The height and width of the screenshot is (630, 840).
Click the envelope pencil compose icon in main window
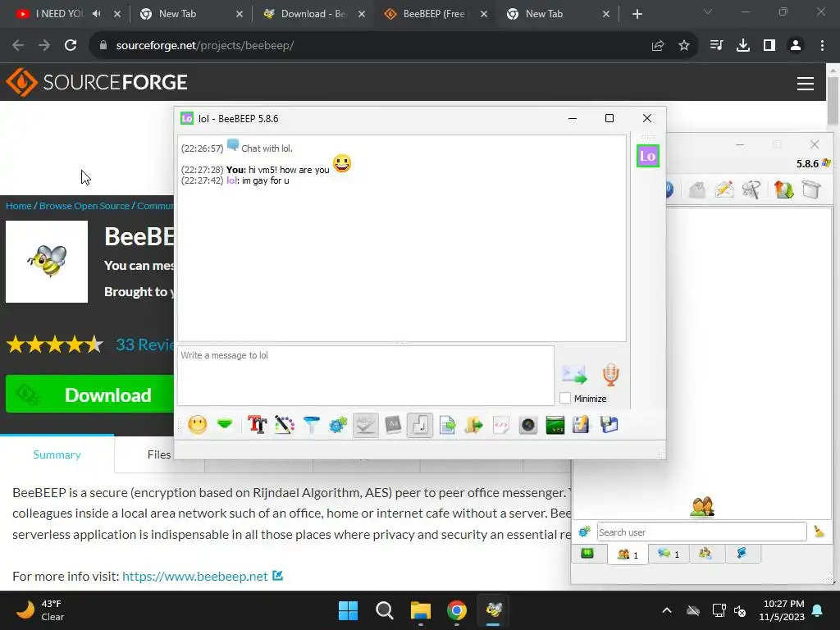tap(724, 189)
